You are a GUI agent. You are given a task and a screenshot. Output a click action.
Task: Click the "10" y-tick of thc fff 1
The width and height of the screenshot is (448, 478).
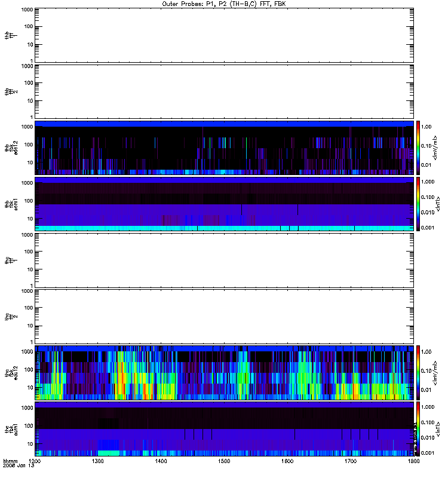point(30,269)
